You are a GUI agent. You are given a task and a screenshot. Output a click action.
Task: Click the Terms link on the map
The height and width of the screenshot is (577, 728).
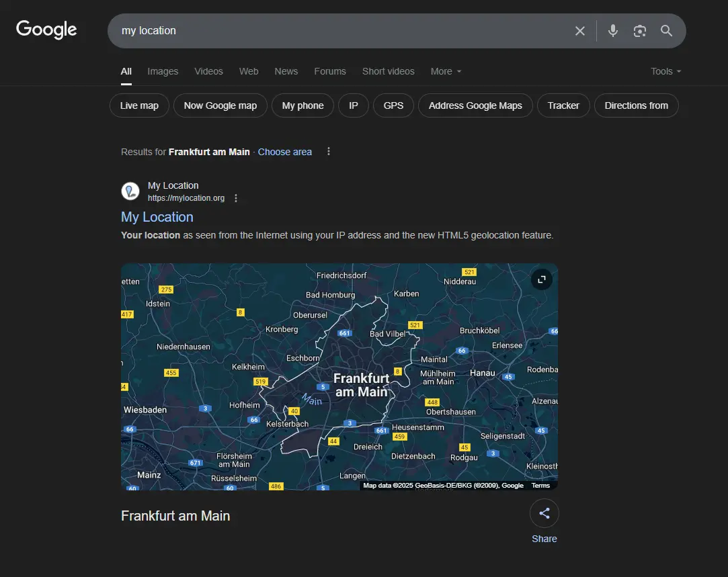point(540,486)
